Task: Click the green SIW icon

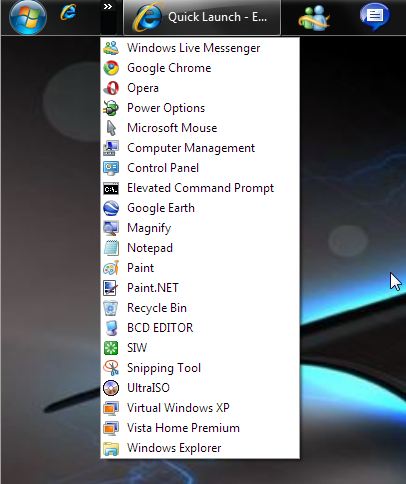Action: pyautogui.click(x=111, y=348)
